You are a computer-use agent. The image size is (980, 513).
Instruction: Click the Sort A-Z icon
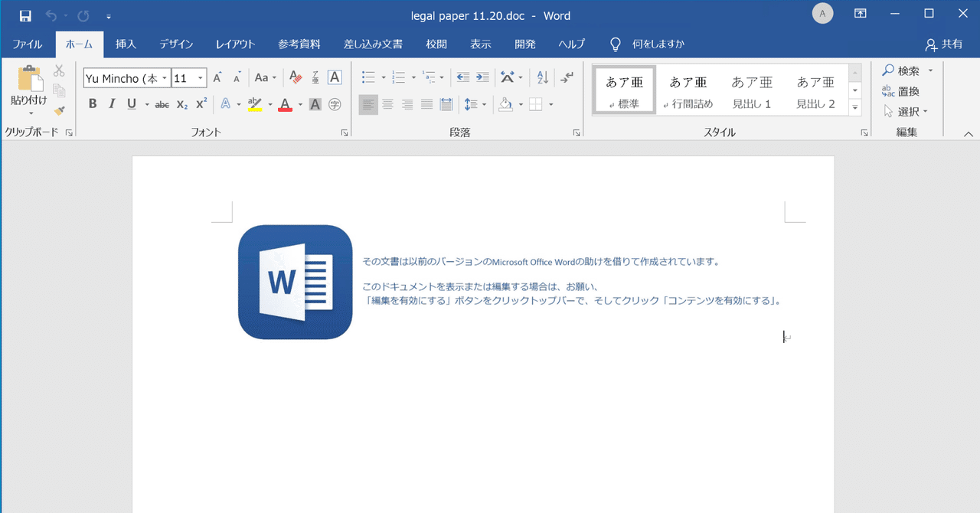(x=543, y=77)
